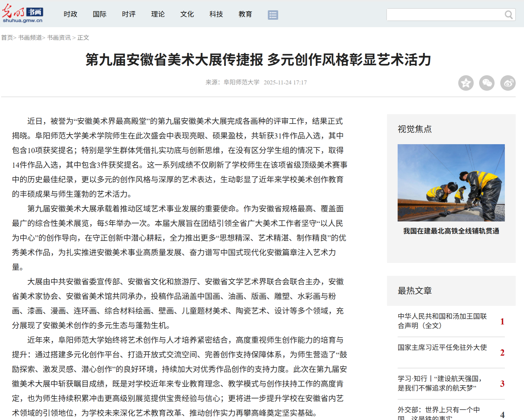
Task: Open the hamburger list menu icon
Action: [x=273, y=15]
